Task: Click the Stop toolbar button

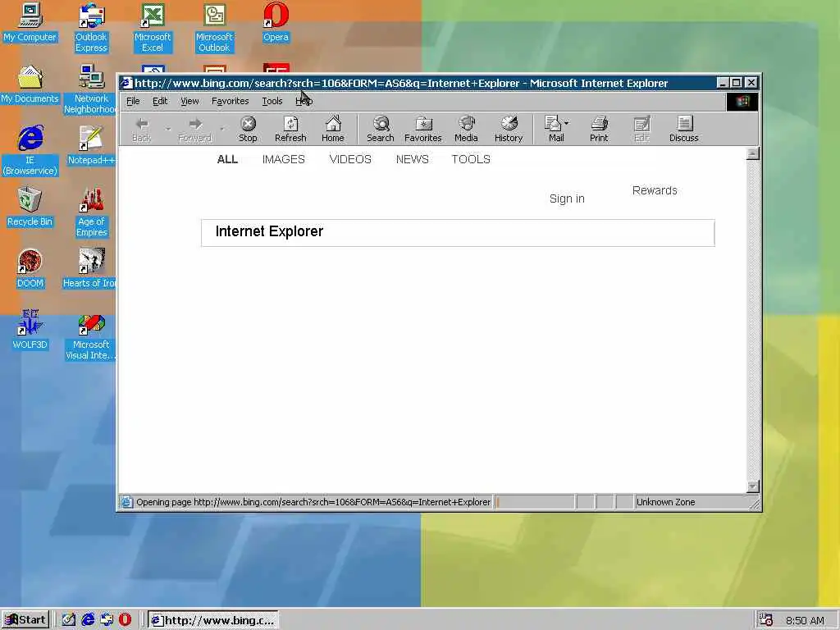Action: click(248, 129)
